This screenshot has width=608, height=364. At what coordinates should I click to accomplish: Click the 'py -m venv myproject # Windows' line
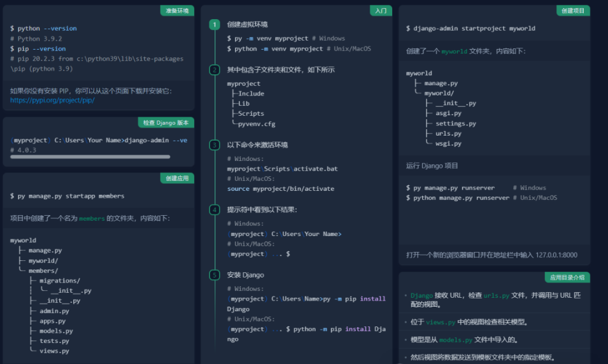(x=286, y=38)
